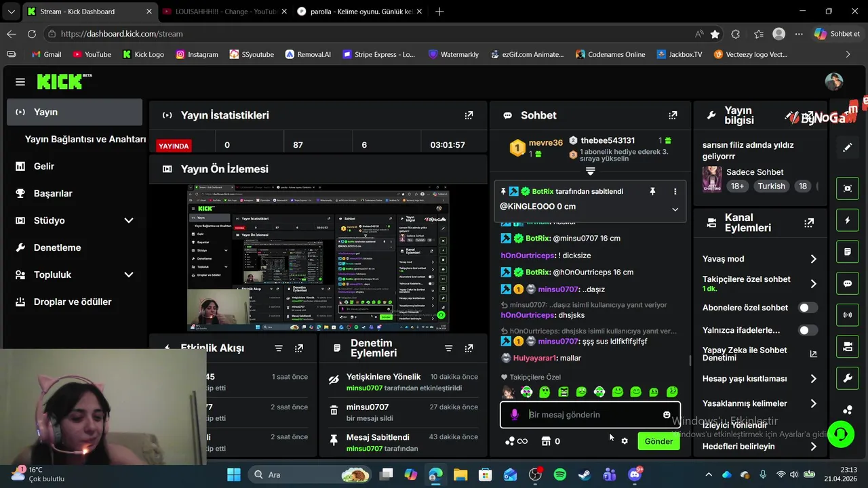Open Steam from the Windows taskbar
Screen dimensions: 868x488
click(x=584, y=474)
